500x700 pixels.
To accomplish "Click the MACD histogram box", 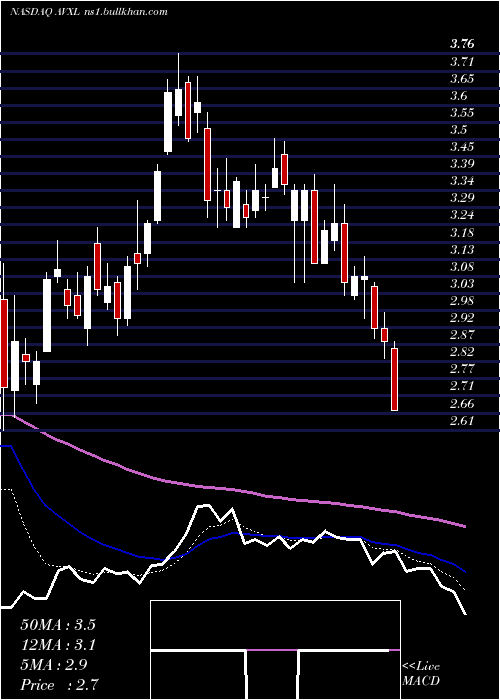I will coord(275,650).
